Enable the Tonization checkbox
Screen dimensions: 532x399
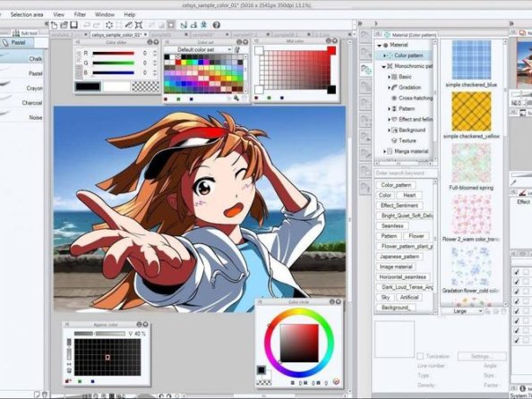(x=420, y=356)
